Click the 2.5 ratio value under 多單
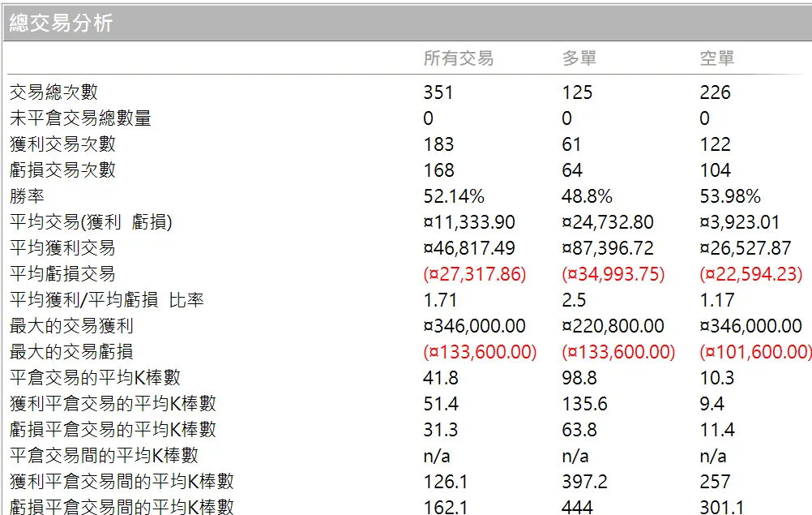 click(x=574, y=300)
